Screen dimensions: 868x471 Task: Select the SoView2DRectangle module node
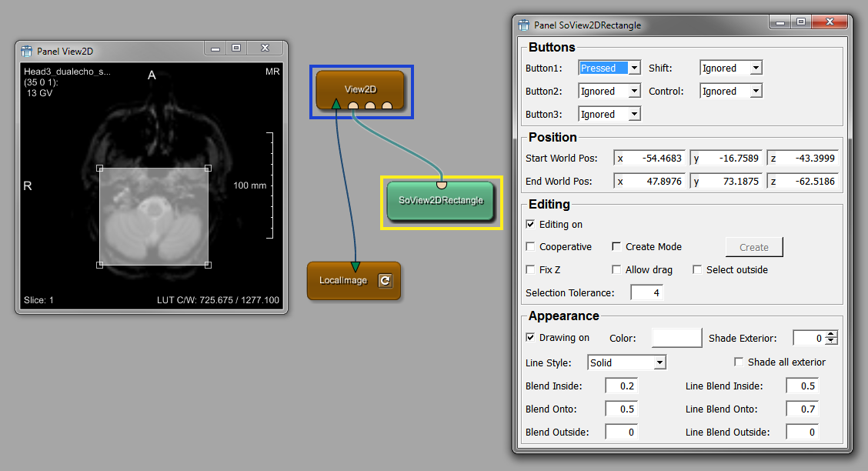click(440, 201)
